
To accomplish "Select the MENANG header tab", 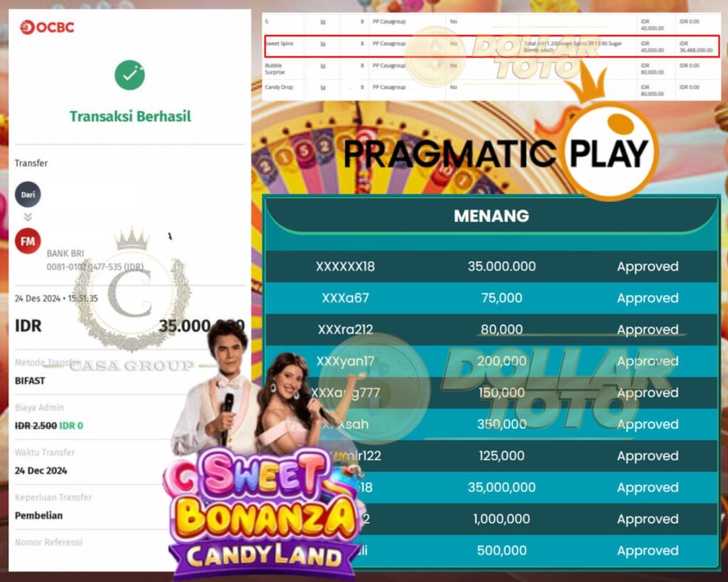I will tap(491, 216).
